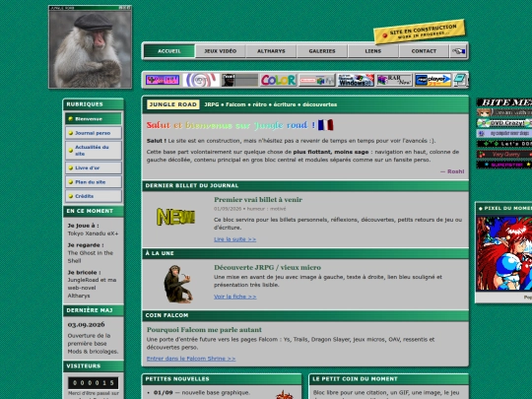Click the pointing hand icon in the navbar

tap(458, 51)
